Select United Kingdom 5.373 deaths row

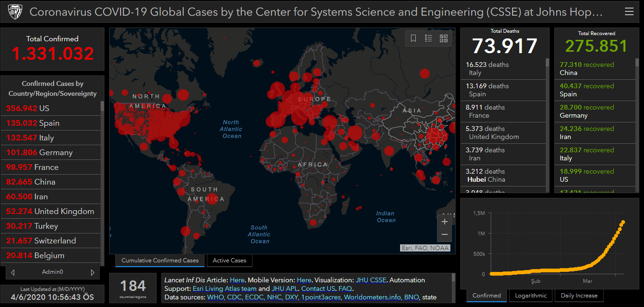click(x=503, y=133)
